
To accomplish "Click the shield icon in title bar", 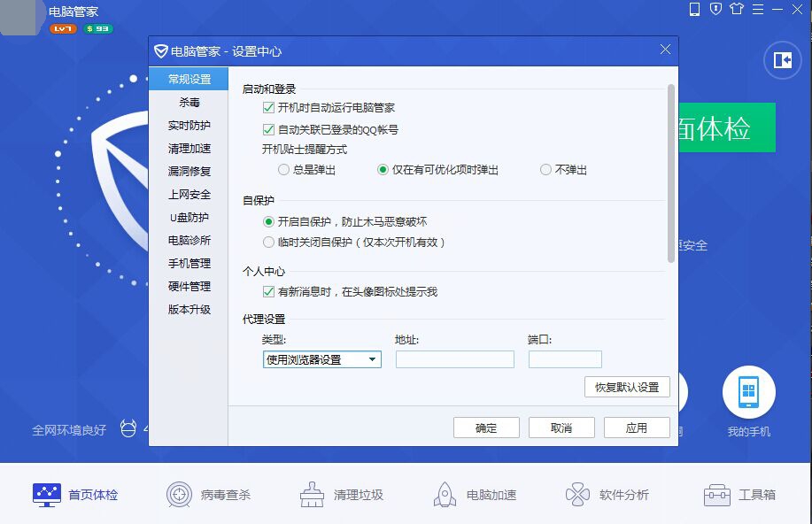I will click(x=715, y=9).
